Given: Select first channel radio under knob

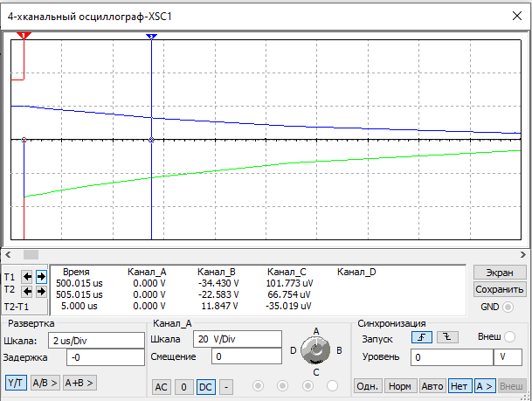Looking at the screenshot, I should tap(258, 386).
